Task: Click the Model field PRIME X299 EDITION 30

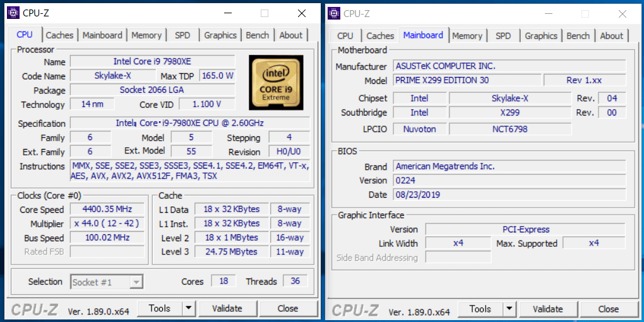Action: (x=467, y=80)
